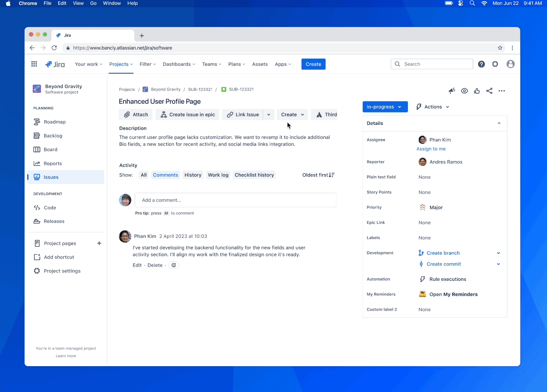
Task: Open notification settings via the gear icon
Action: (x=495, y=64)
